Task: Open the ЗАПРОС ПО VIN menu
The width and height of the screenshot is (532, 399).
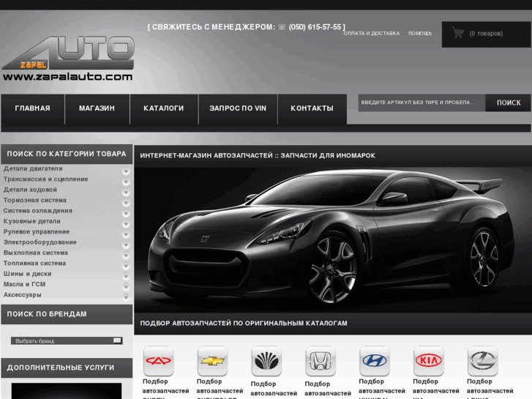Action: click(x=238, y=108)
